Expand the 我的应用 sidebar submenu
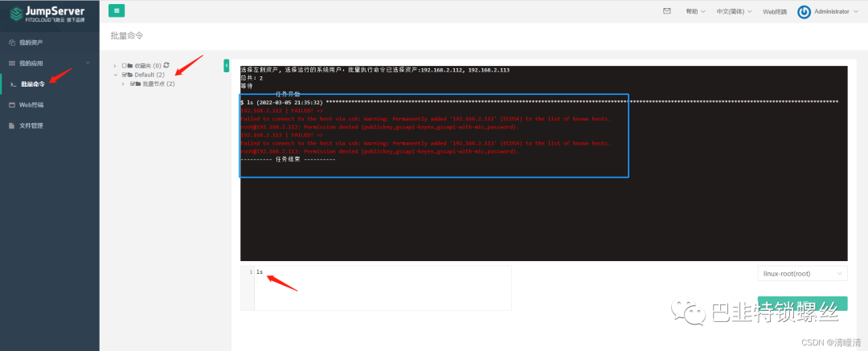The width and height of the screenshot is (868, 351). click(88, 63)
